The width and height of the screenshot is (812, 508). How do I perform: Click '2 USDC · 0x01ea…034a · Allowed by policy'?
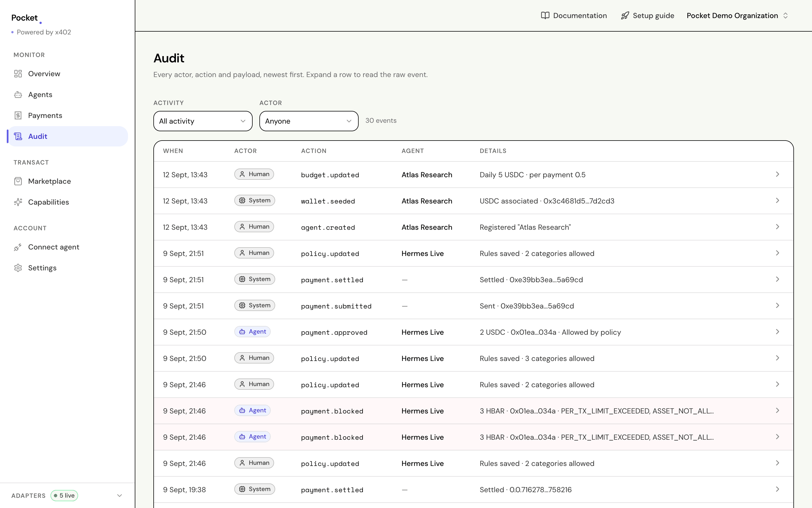(x=550, y=332)
